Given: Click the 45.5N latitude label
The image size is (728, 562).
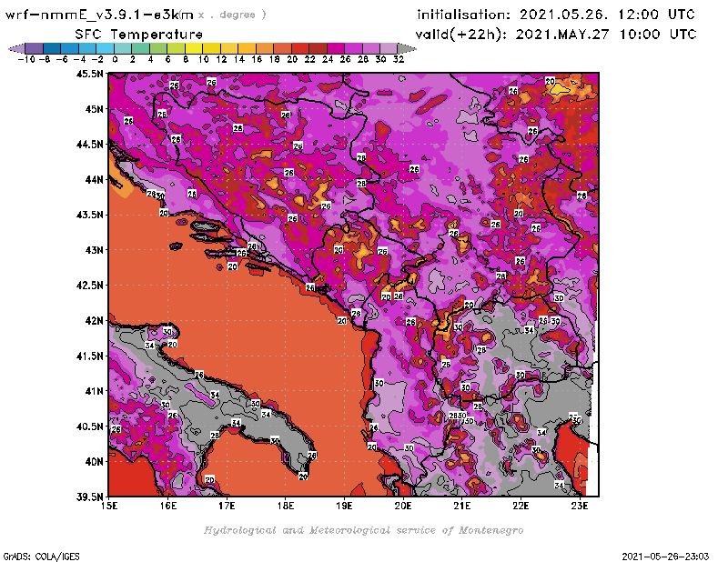Looking at the screenshot, I should pos(89,74).
